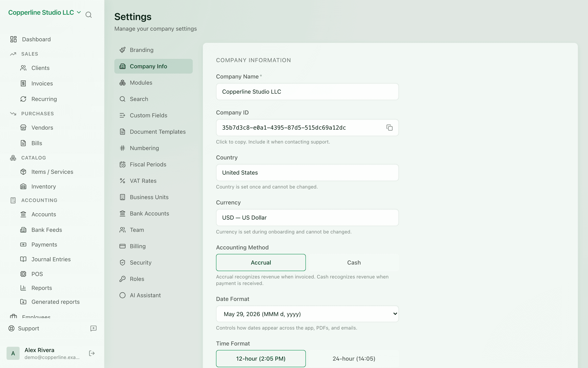Collapse the SALES sidebar section
Image resolution: width=588 pixels, height=368 pixels.
[30, 54]
